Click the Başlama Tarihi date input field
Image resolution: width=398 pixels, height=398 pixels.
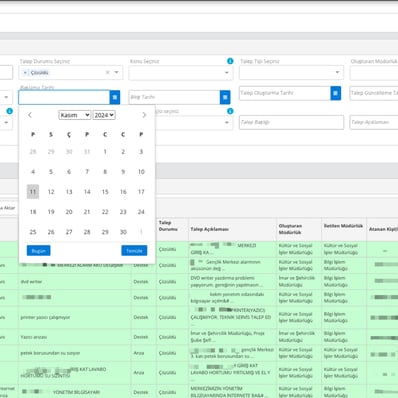(64, 97)
